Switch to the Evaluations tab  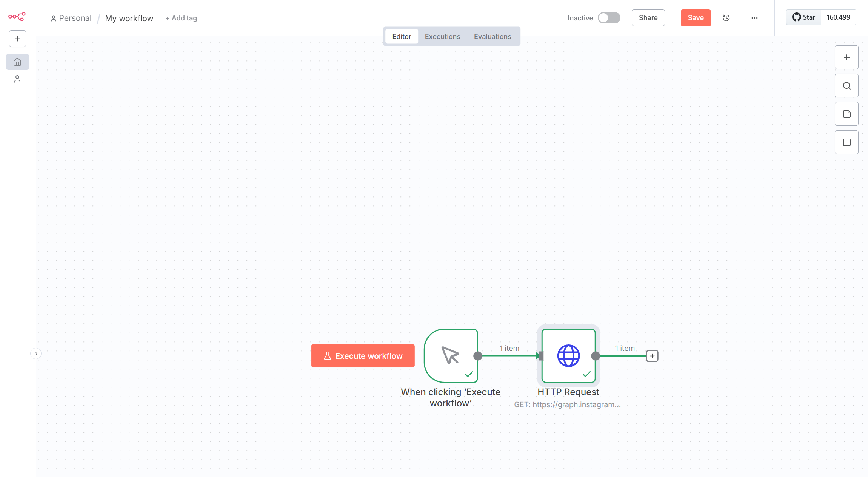[492, 37]
